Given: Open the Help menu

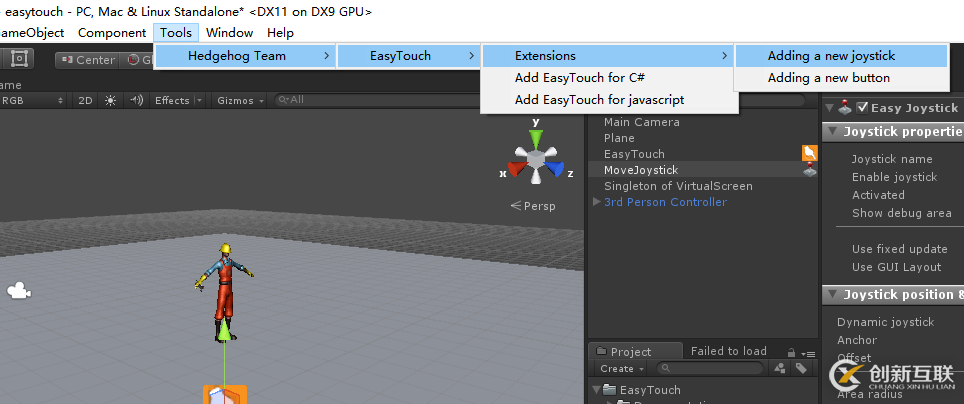Looking at the screenshot, I should (280, 33).
